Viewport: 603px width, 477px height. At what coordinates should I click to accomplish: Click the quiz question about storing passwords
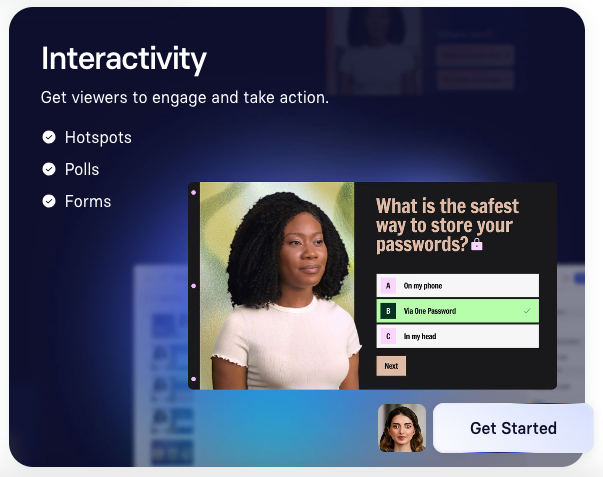[447, 225]
